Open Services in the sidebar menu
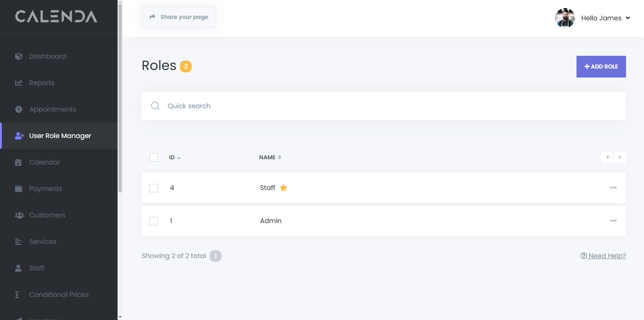 [42, 242]
